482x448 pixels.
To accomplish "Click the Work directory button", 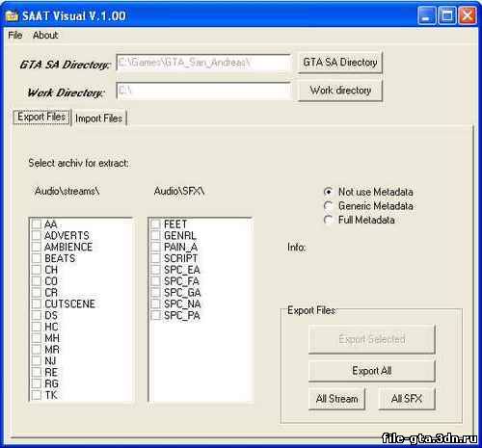I will pyautogui.click(x=340, y=91).
